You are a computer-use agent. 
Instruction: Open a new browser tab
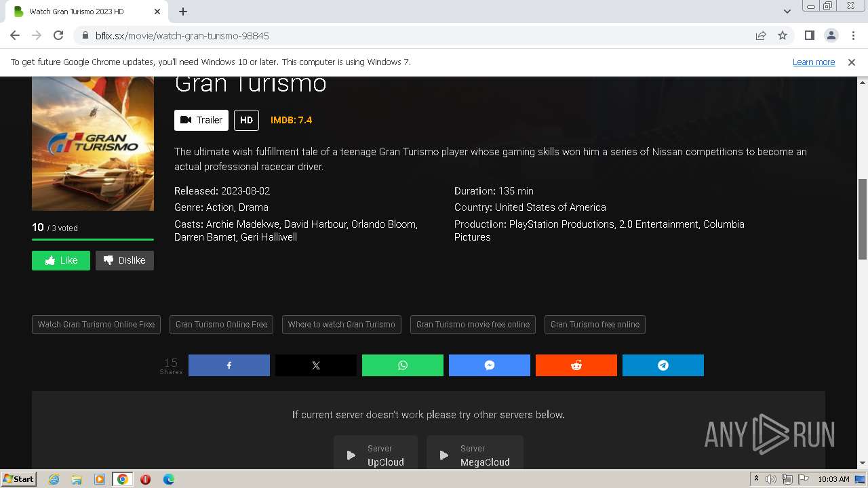point(183,12)
